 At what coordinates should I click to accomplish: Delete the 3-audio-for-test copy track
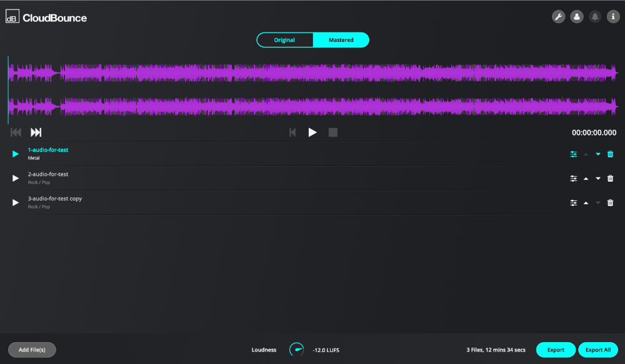(610, 203)
